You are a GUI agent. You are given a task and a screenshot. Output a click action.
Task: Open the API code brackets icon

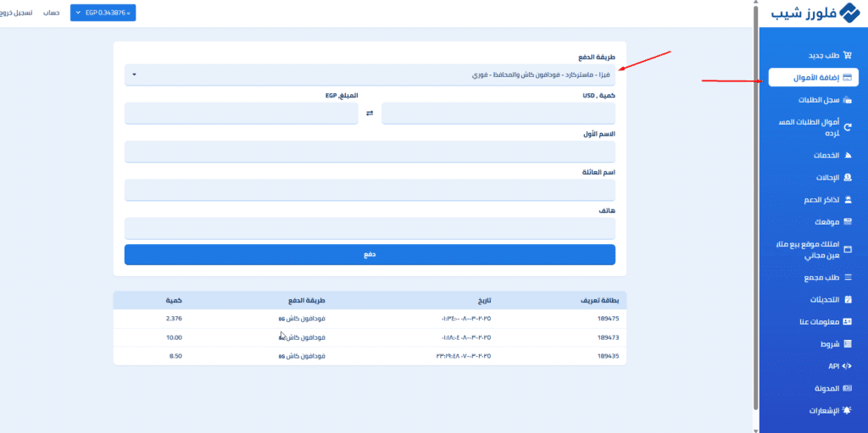[848, 366]
